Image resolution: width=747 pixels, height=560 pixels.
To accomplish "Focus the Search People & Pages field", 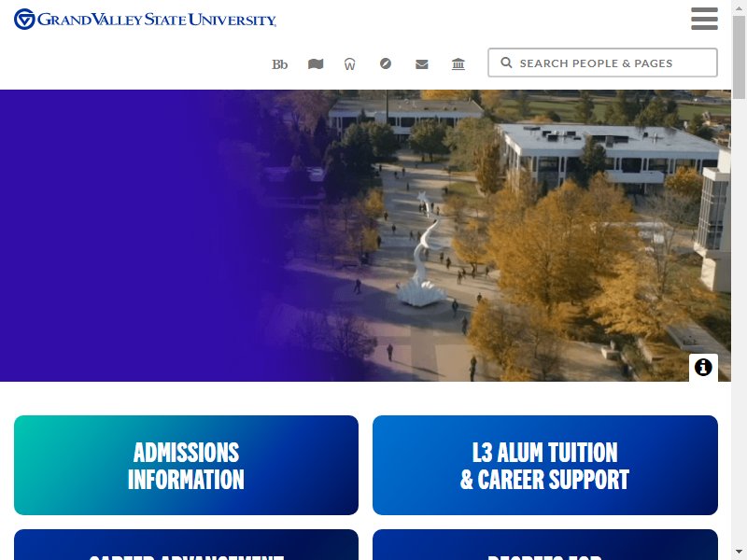I will pos(602,63).
